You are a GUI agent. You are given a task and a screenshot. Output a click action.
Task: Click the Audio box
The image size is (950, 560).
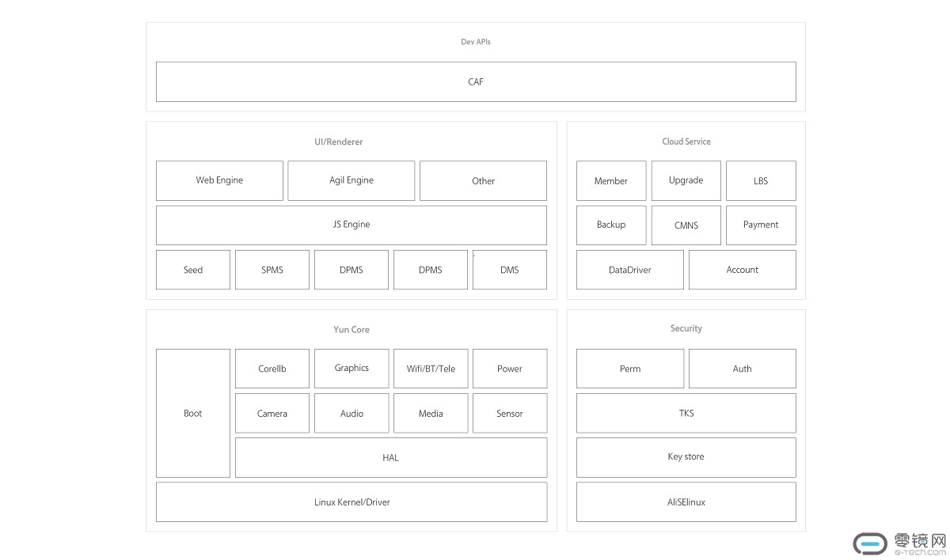[351, 413]
